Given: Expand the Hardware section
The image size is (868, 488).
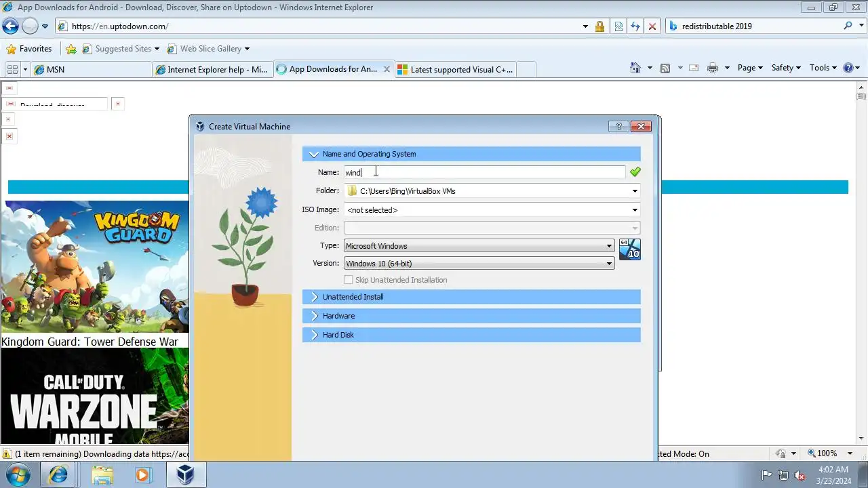Looking at the screenshot, I should (471, 316).
